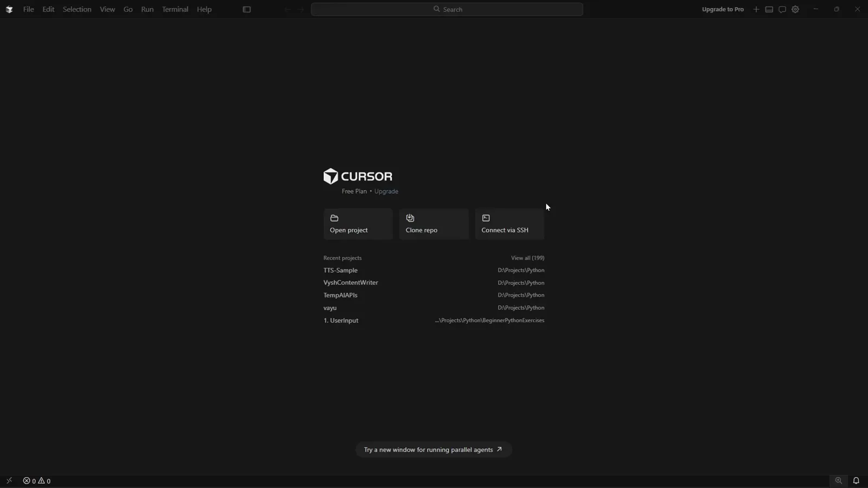Click Try a new window for running parallel agents
The image size is (868, 488).
[x=434, y=450]
